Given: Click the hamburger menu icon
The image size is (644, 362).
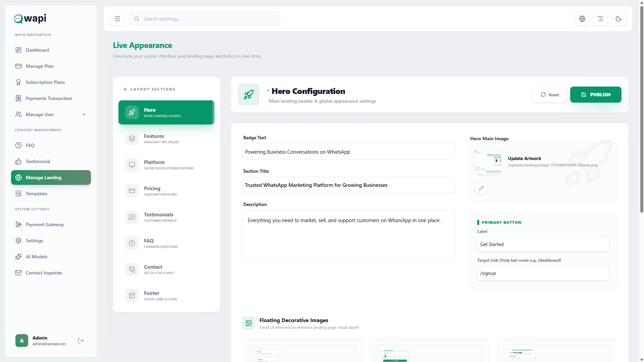Looking at the screenshot, I should 117,19.
